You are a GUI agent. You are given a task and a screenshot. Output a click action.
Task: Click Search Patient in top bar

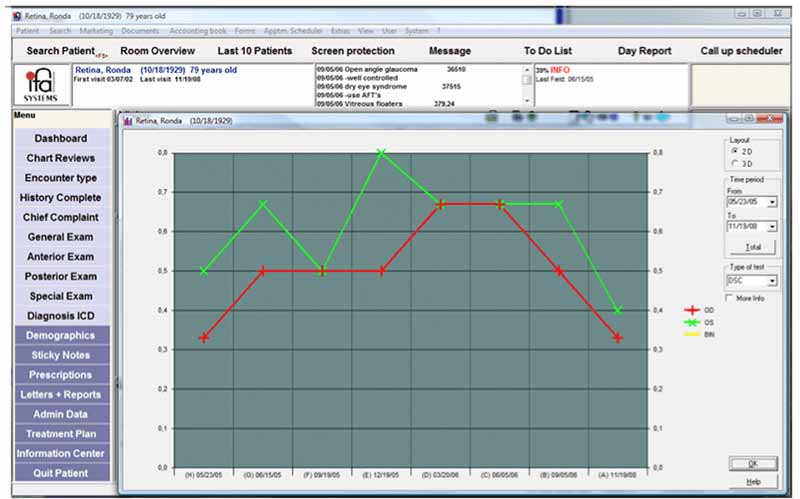point(61,51)
